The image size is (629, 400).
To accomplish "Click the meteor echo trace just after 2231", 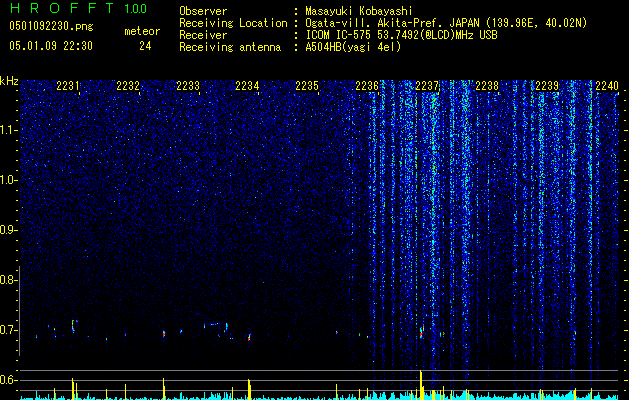I will [x=74, y=326].
